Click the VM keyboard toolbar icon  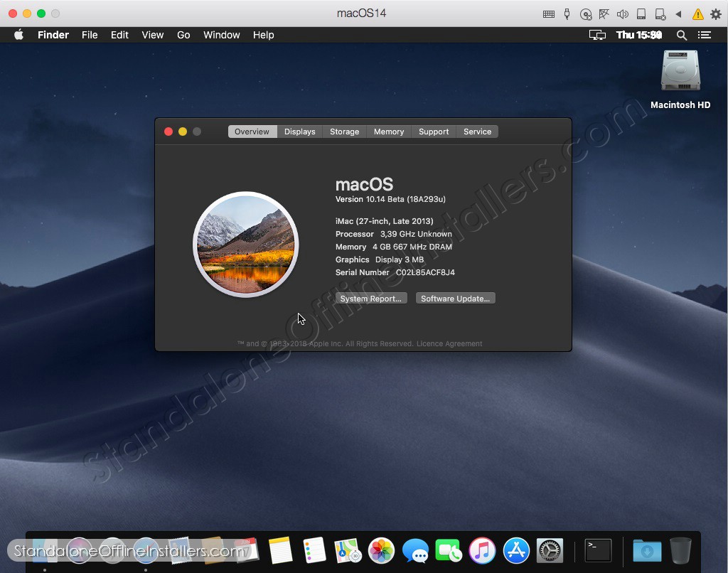pos(548,14)
